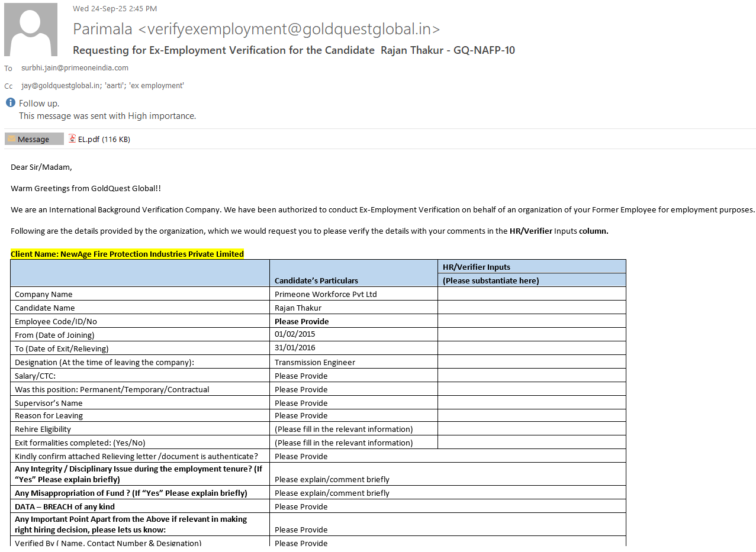Click the date Wed 24-Sep-25 2:45 PM

pos(115,8)
